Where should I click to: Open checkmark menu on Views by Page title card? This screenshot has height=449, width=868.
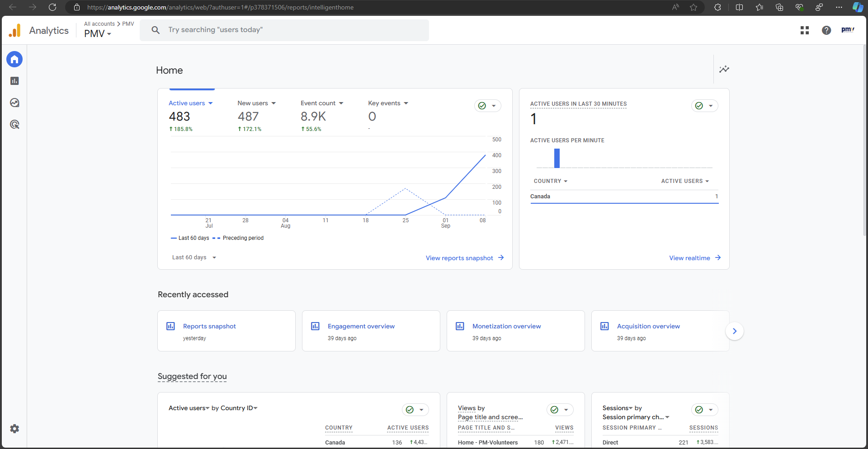[x=560, y=410]
